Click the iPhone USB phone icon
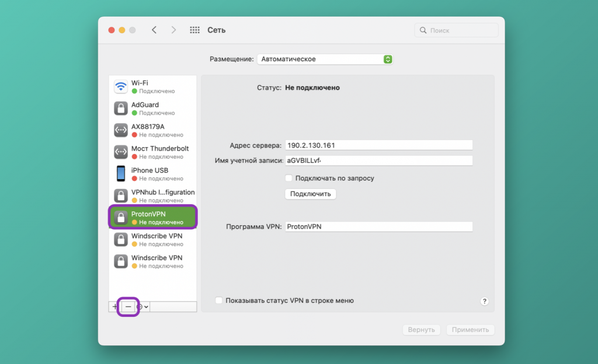 (121, 174)
